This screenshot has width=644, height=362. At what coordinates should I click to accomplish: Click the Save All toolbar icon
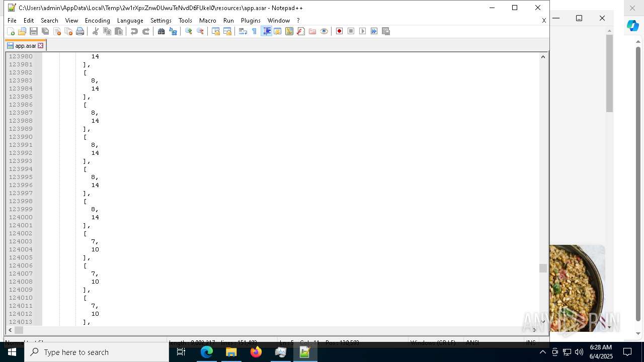(x=45, y=31)
